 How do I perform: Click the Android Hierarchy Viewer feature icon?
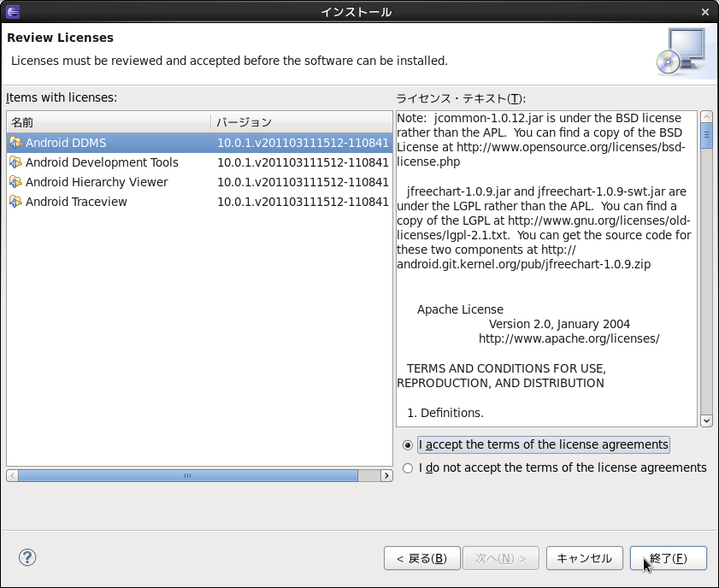(x=15, y=182)
